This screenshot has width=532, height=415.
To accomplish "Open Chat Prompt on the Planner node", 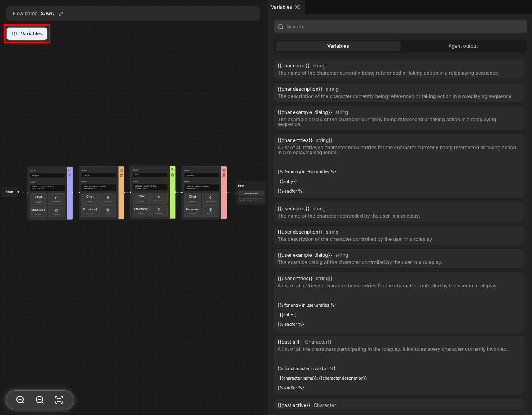I will click(90, 199).
